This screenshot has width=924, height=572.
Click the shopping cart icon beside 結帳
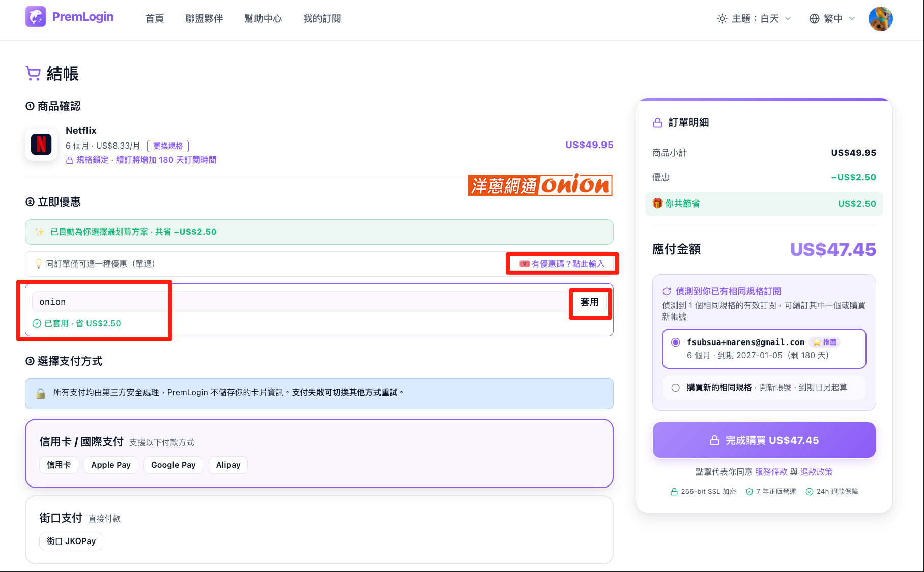pyautogui.click(x=33, y=74)
